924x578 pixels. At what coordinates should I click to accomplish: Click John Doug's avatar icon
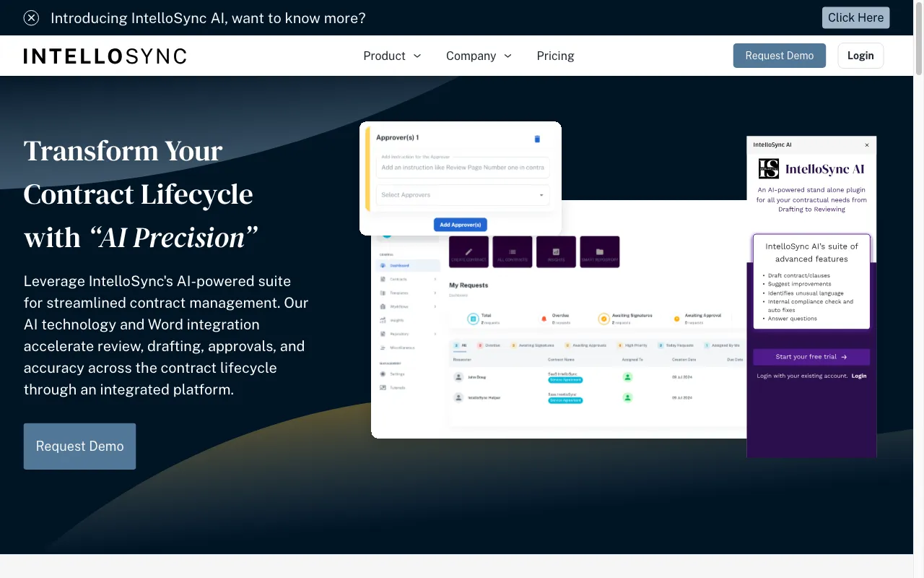(458, 377)
